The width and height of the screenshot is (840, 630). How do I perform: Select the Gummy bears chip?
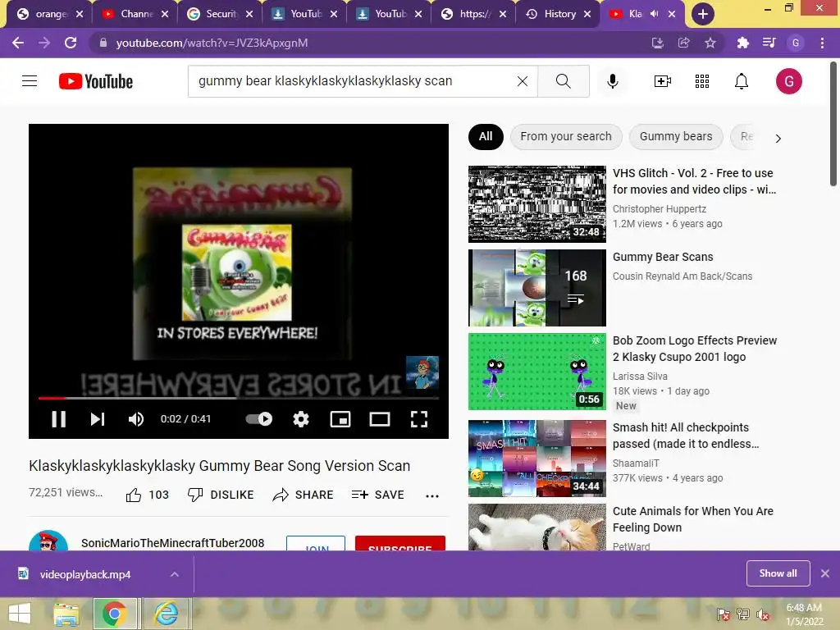pos(676,137)
